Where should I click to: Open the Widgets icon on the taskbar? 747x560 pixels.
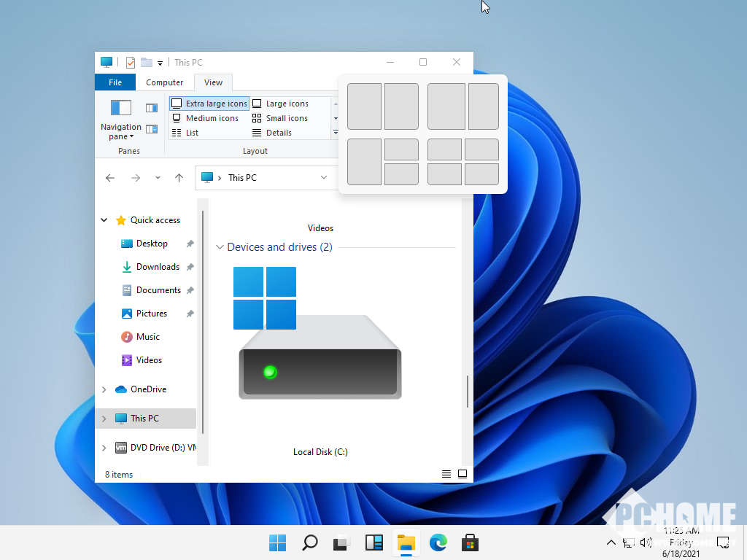pyautogui.click(x=374, y=542)
